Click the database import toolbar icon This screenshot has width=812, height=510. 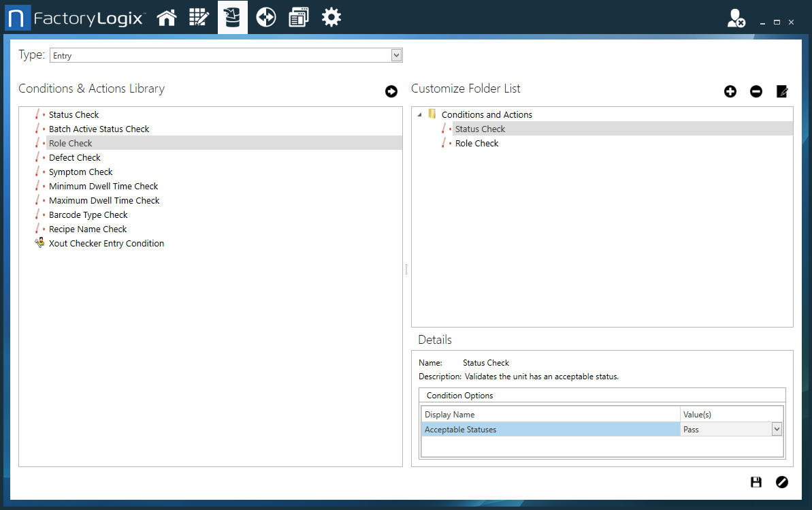click(x=232, y=16)
